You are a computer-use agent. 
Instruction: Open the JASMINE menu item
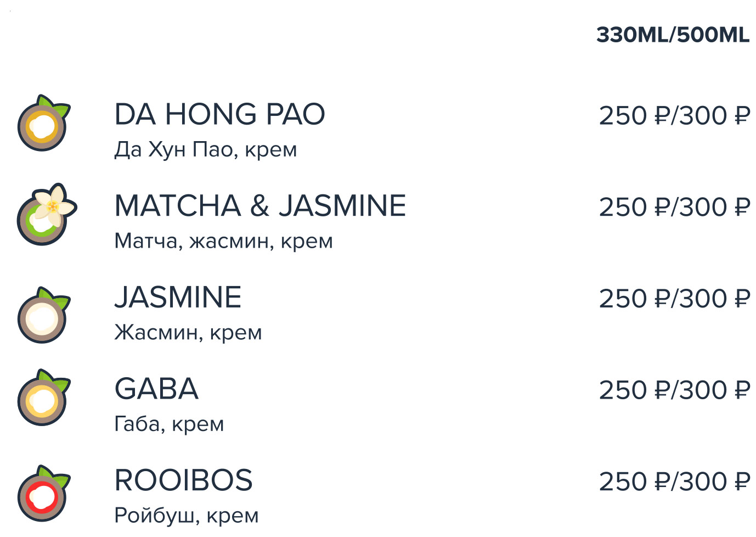tap(178, 298)
